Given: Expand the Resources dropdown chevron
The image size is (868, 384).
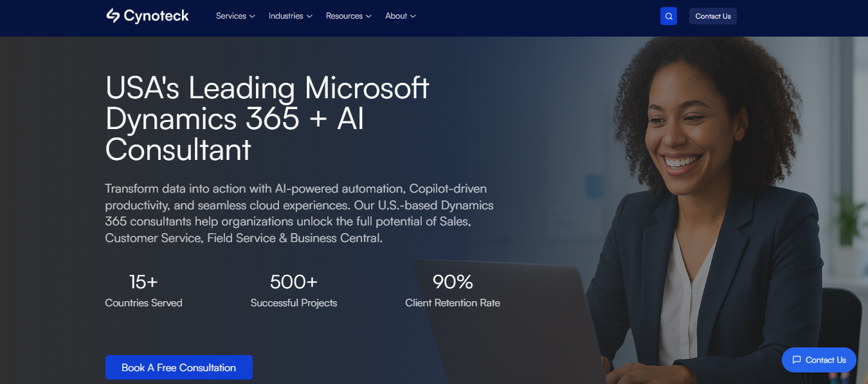Looking at the screenshot, I should point(368,16).
